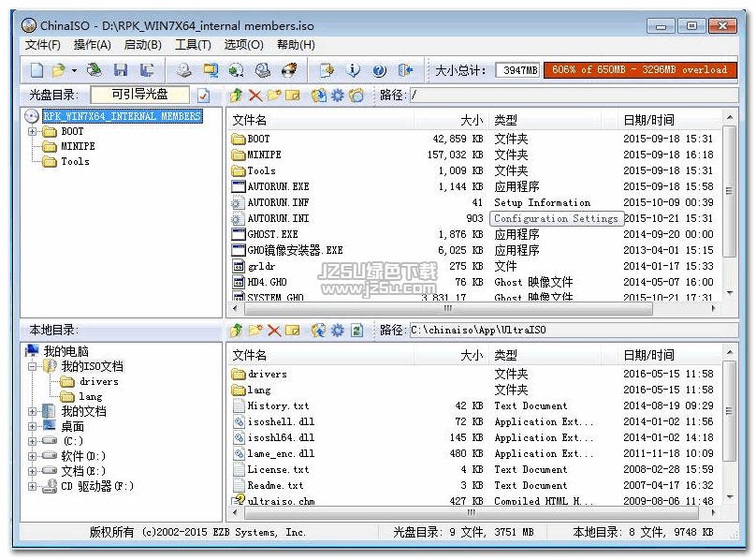This screenshot has height=560, width=756.
Task: Create a new ISO with the blank page icon
Action: (36, 70)
